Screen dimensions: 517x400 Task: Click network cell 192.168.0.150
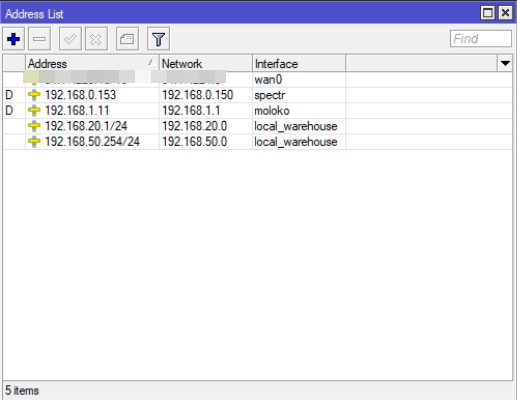[198, 95]
